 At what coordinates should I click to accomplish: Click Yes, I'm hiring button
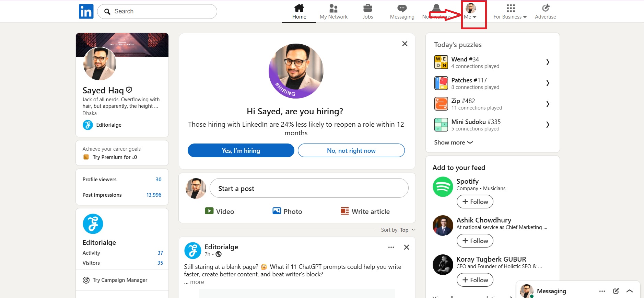point(241,150)
